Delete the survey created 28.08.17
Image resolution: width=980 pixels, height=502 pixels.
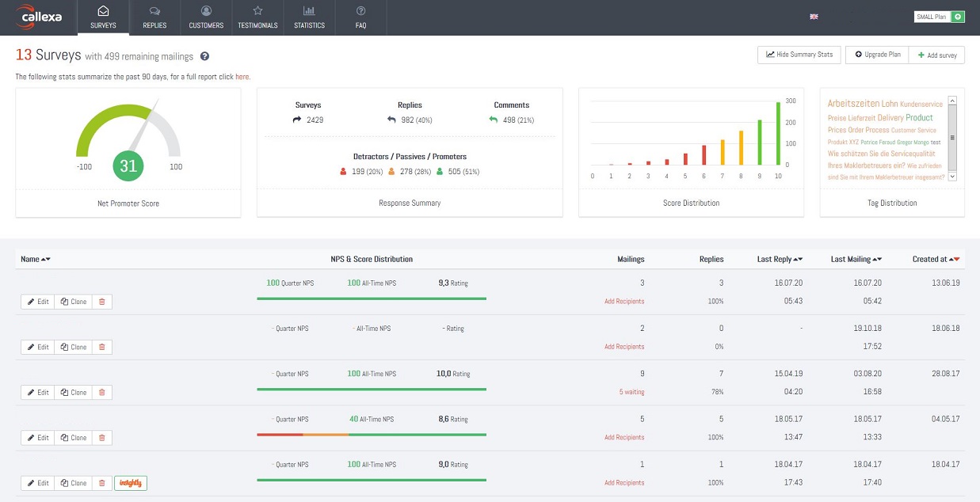[102, 392]
